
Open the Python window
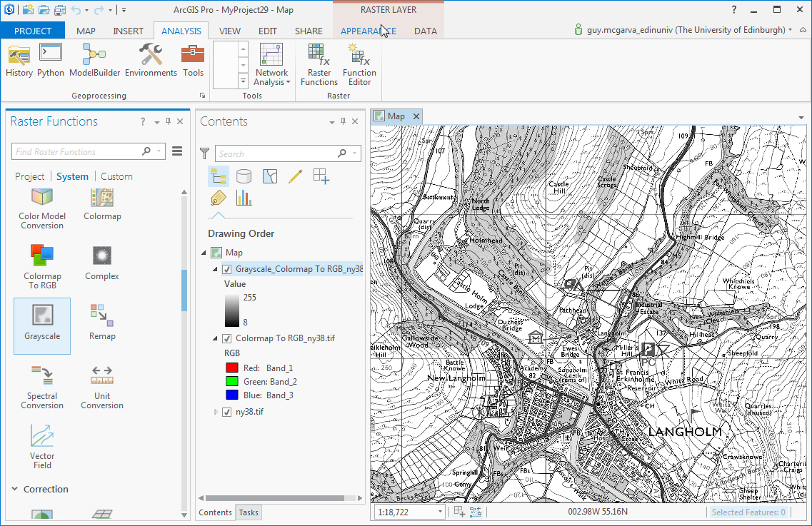coord(51,60)
